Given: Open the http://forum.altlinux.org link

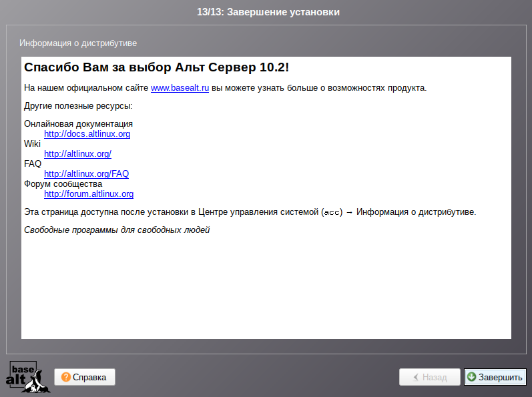Looking at the screenshot, I should (x=89, y=194).
